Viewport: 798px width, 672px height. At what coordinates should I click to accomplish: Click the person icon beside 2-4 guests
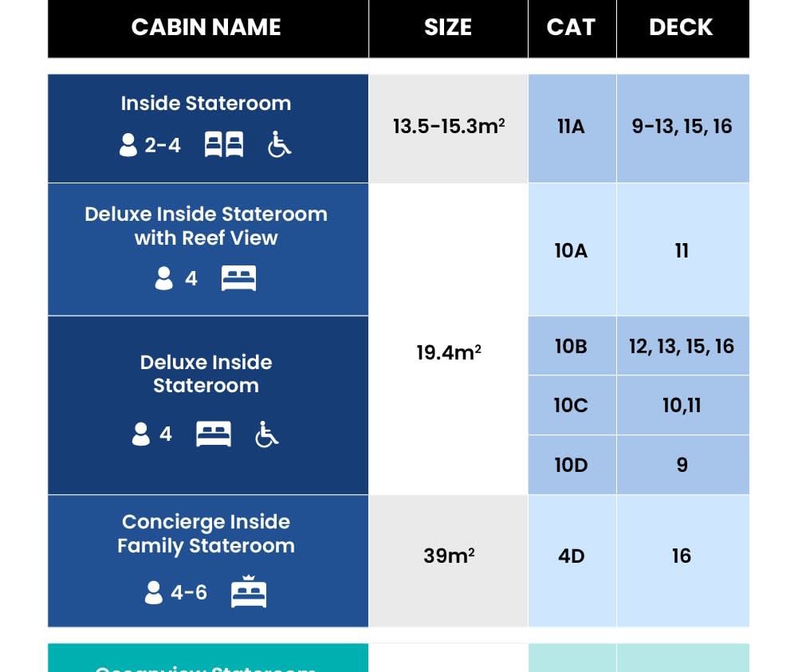(128, 145)
